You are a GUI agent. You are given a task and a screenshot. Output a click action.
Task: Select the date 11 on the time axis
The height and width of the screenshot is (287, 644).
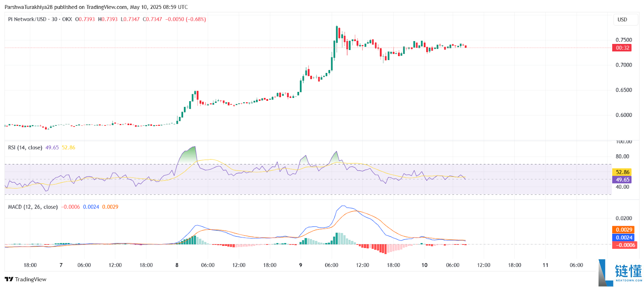(x=545, y=265)
